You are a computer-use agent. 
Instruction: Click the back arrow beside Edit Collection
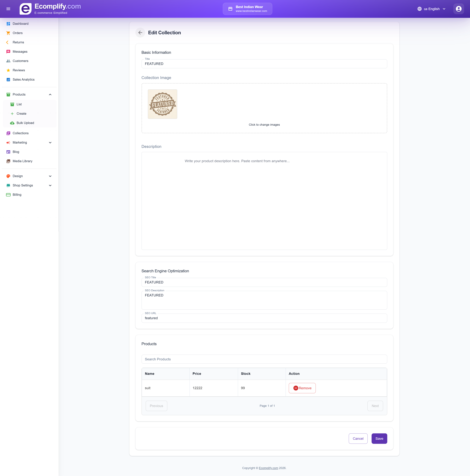(x=140, y=33)
